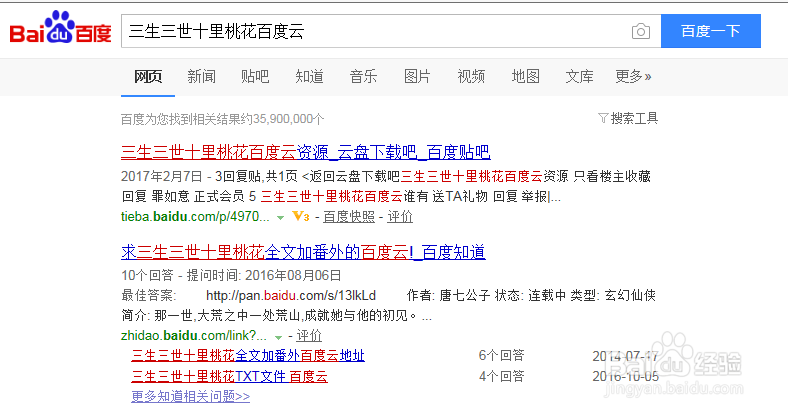788x416 pixels.
Task: Switch to the 音乐 tab
Action: coord(363,77)
